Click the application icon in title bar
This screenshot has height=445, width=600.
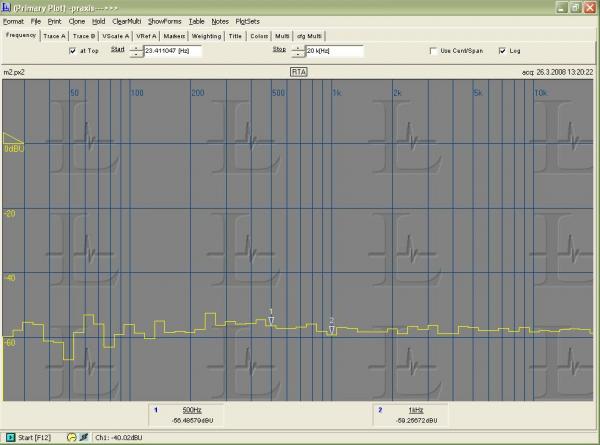7,7
